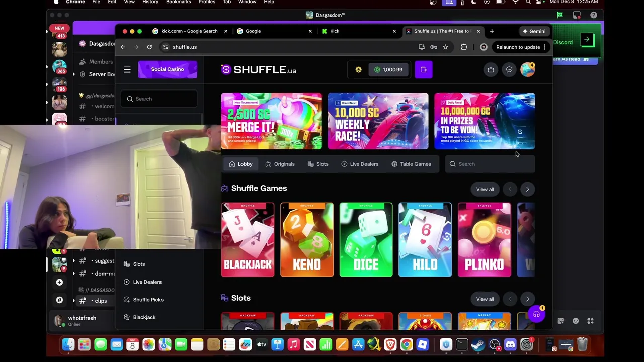Open Discord from the Dock

tap(510, 345)
